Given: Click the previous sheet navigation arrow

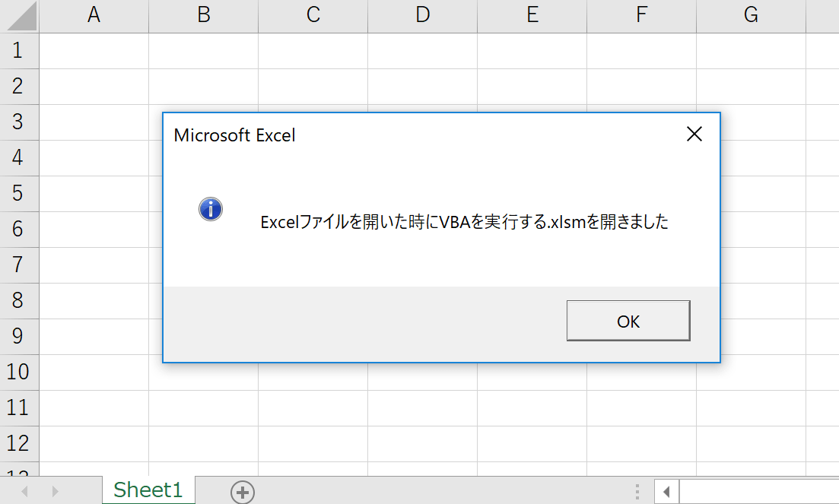Looking at the screenshot, I should coord(24,492).
